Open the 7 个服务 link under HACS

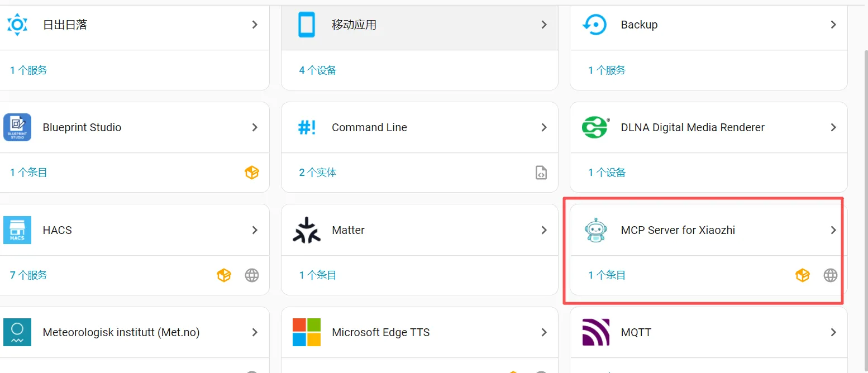coord(28,275)
